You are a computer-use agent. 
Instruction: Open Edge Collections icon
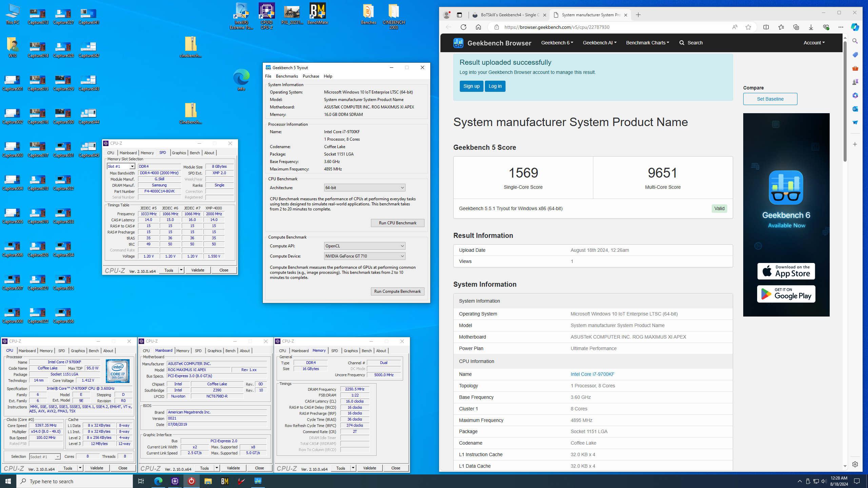tap(796, 27)
